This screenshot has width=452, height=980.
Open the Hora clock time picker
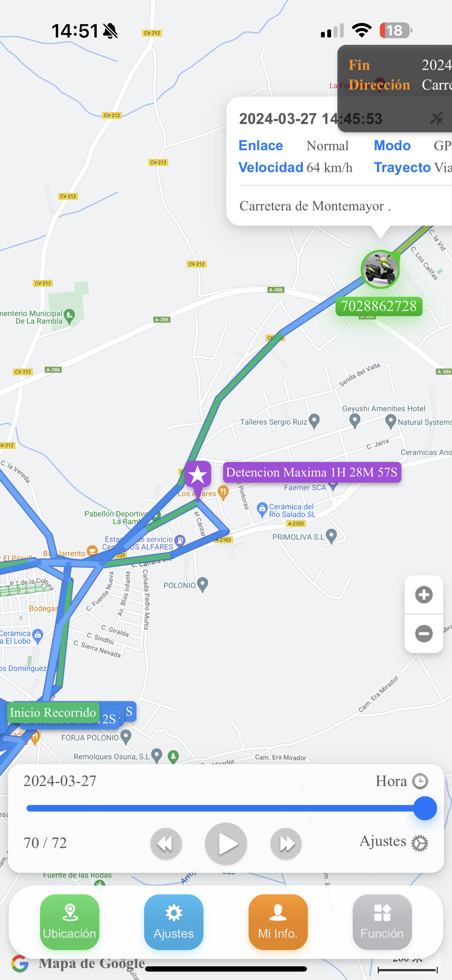[402, 781]
